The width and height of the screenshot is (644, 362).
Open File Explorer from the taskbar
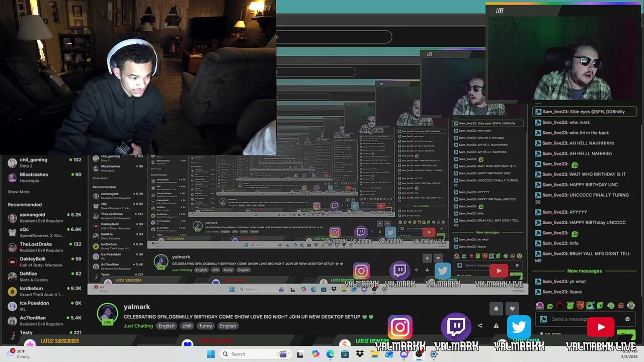[x=374, y=354]
